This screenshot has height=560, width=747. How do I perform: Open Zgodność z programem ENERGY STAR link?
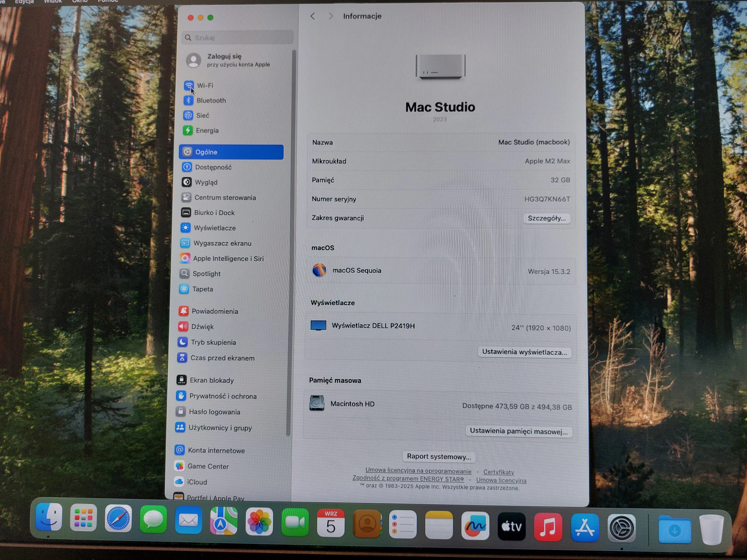click(x=408, y=478)
